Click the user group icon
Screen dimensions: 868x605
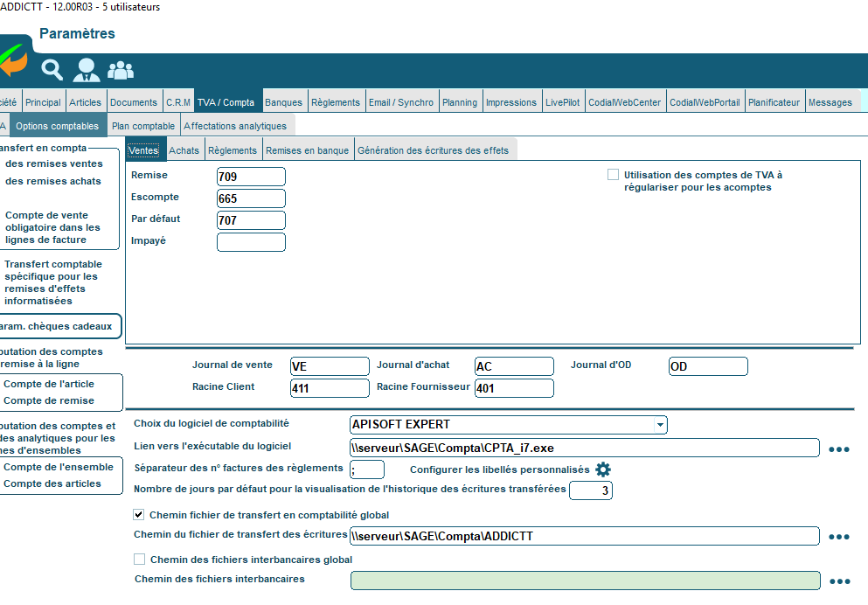[x=121, y=69]
